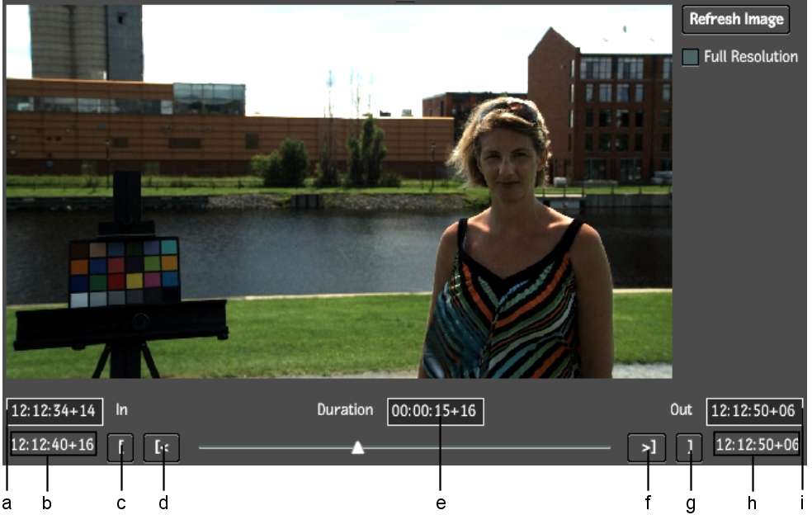The width and height of the screenshot is (812, 515).
Task: Click the Full Resolution label text
Action: [750, 56]
